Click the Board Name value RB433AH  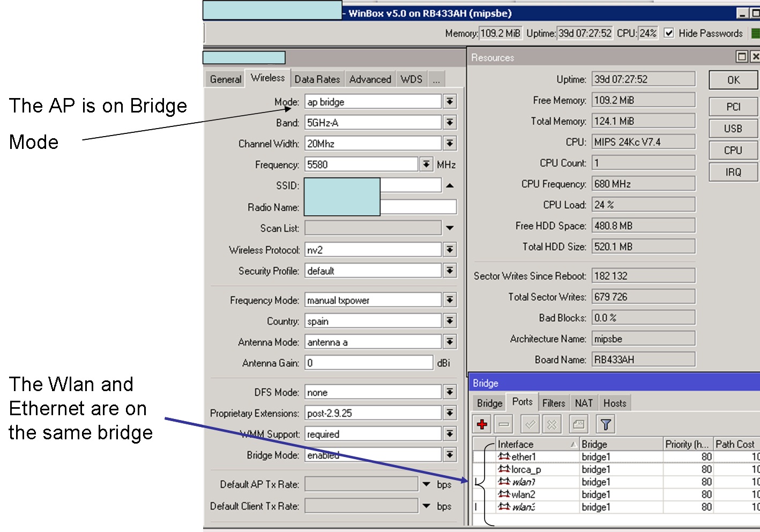[x=643, y=359]
